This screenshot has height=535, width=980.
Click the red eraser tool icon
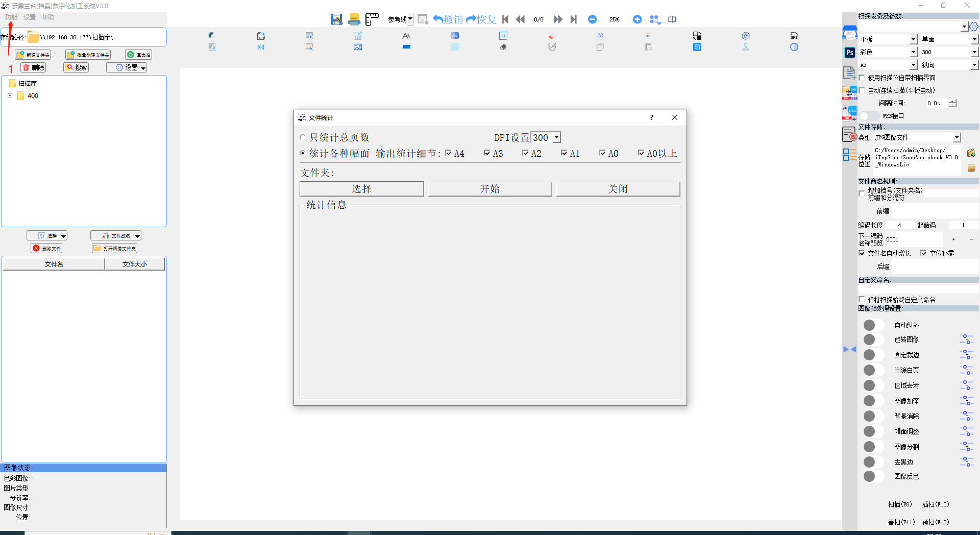551,36
